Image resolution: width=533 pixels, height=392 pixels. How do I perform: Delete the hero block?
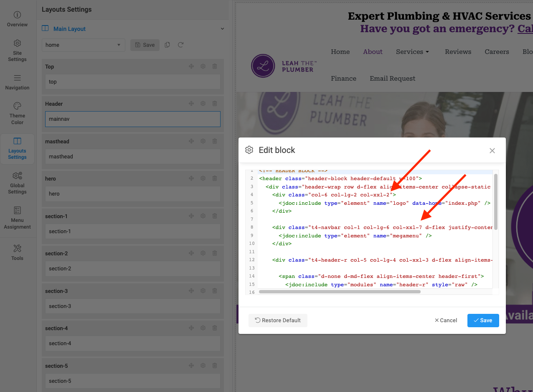click(215, 178)
